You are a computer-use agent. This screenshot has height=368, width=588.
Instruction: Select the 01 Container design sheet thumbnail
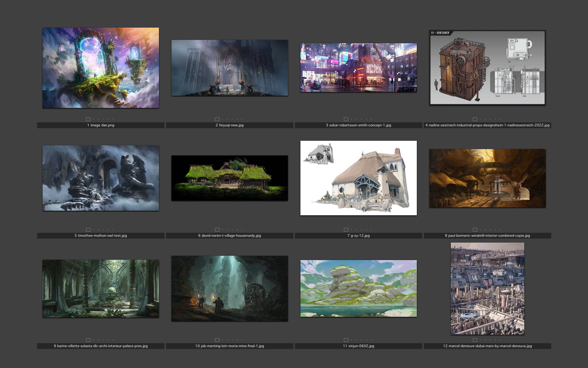tap(488, 68)
